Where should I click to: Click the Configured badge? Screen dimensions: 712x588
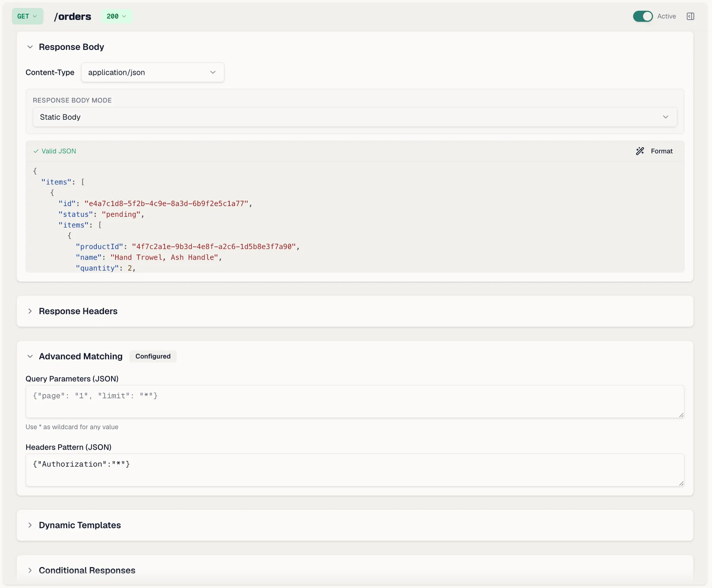[153, 357]
